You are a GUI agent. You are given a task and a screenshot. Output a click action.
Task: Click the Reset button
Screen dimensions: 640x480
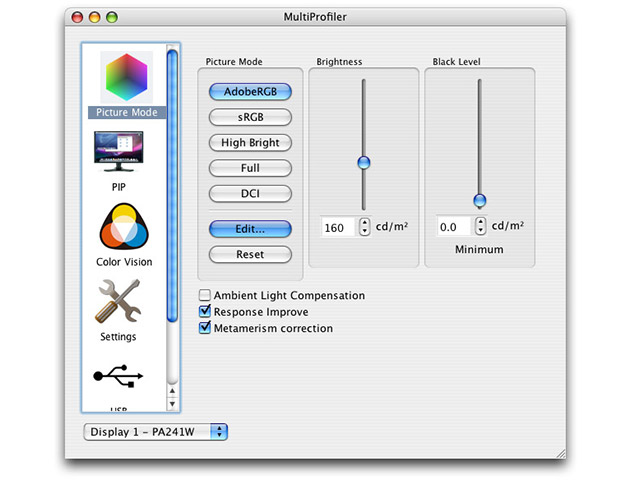tap(250, 254)
